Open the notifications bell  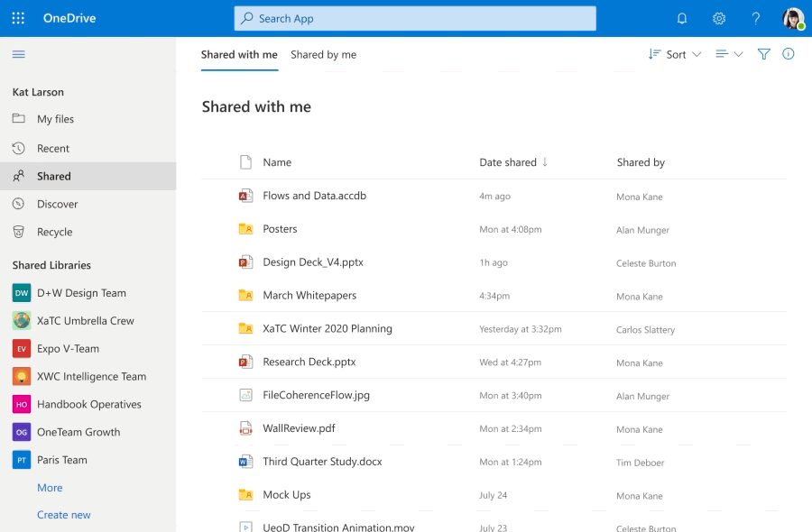[682, 18]
